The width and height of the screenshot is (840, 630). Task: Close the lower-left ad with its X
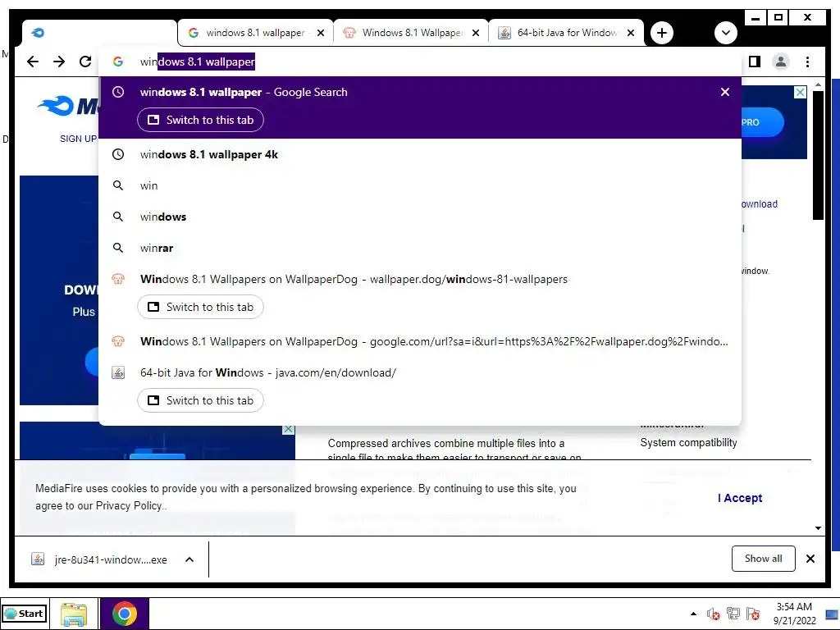[289, 429]
